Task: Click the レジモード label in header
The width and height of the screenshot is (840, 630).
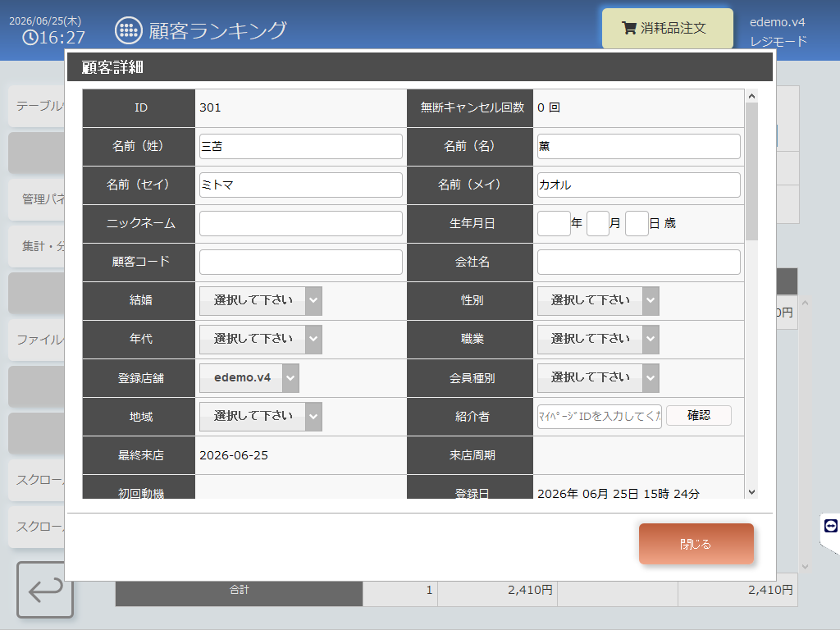Action: (778, 41)
